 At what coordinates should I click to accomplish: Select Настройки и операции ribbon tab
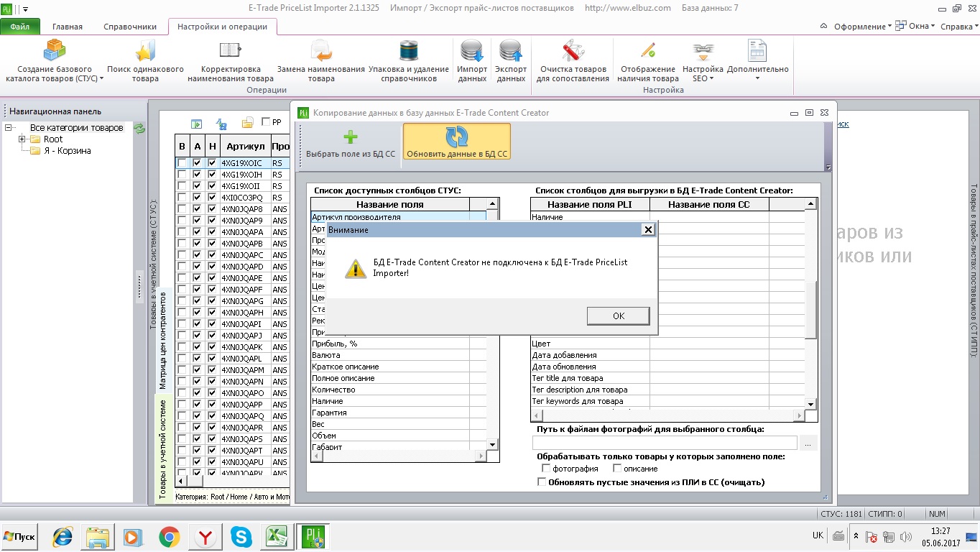pyautogui.click(x=222, y=27)
